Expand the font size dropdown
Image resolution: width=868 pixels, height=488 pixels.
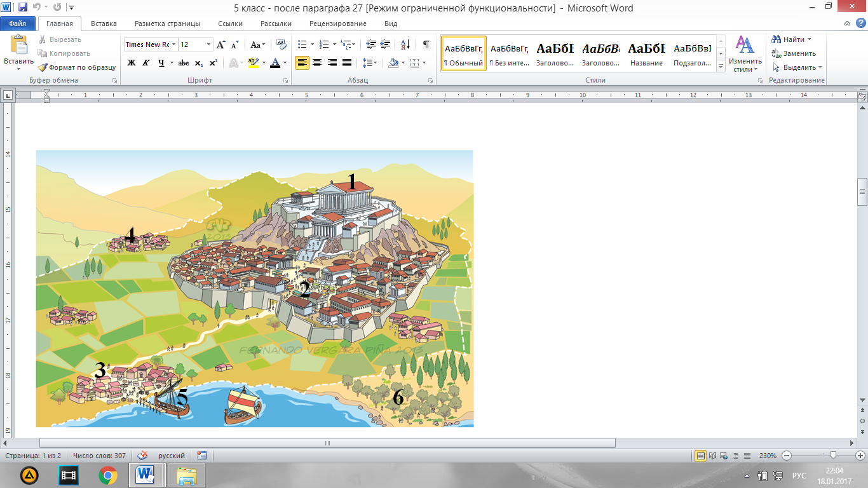coord(208,44)
